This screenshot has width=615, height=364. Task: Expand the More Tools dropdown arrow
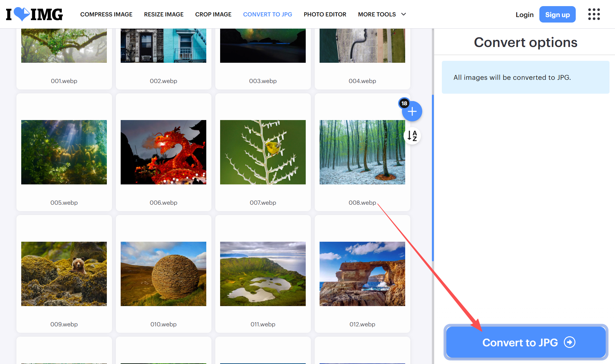tap(404, 14)
